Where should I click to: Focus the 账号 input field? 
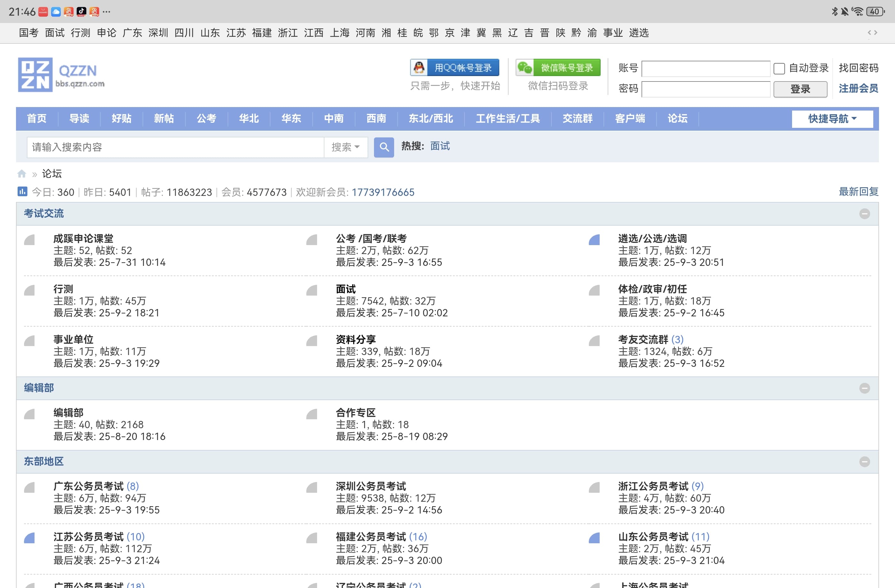[x=705, y=68]
